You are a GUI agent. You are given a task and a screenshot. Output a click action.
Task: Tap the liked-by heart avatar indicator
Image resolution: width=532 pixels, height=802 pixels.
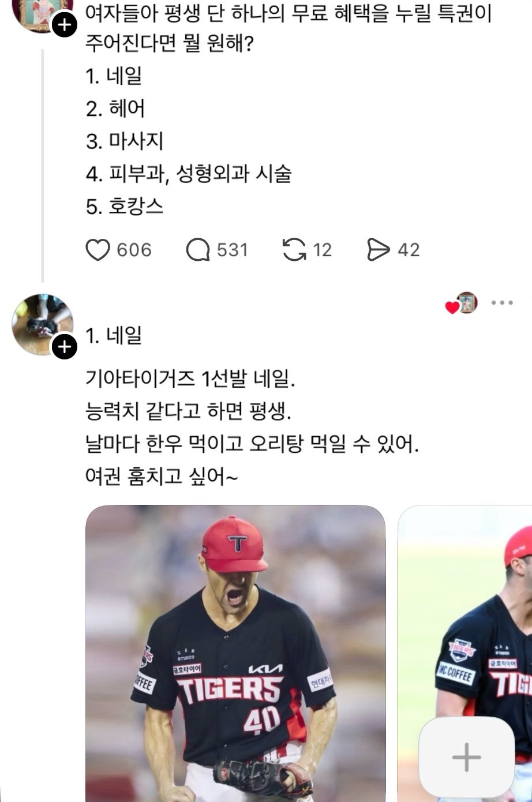tap(462, 303)
